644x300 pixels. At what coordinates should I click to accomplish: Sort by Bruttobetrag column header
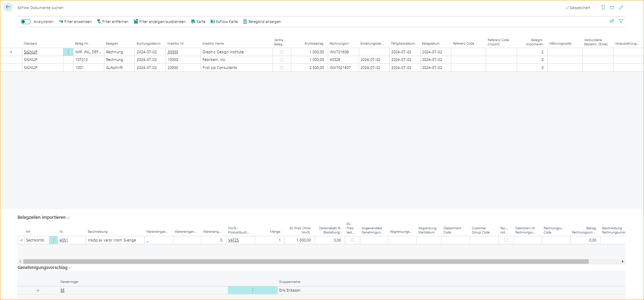314,44
